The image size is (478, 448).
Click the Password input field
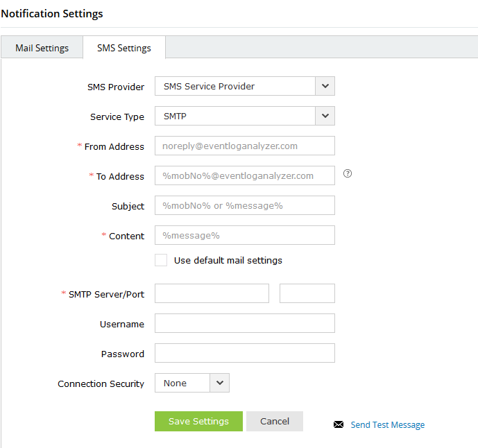(x=244, y=353)
